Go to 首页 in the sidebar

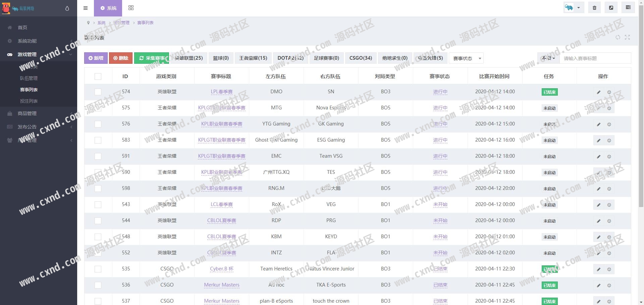point(39,28)
